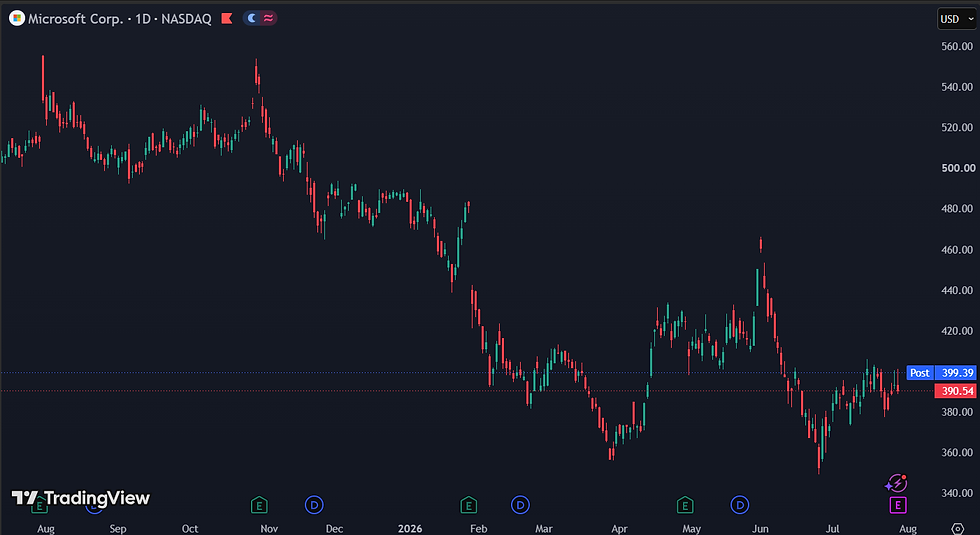Click the 520.00 price axis label
The width and height of the screenshot is (980, 535).
click(x=957, y=128)
